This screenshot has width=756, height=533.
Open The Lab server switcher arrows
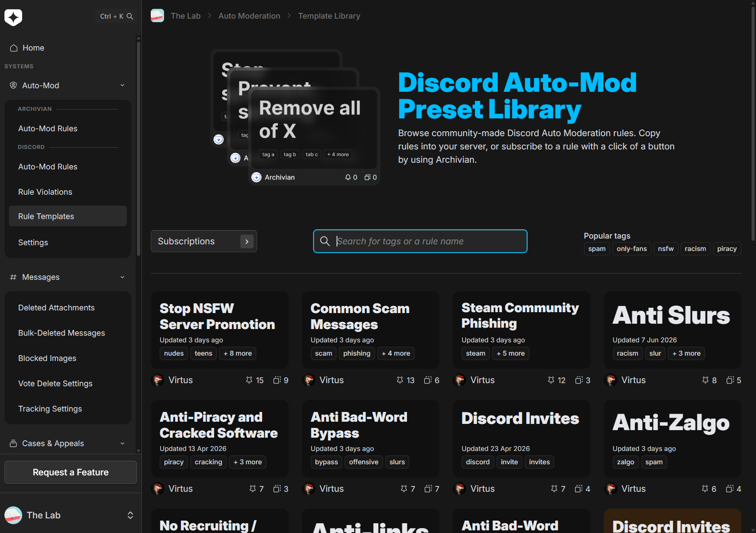click(130, 515)
